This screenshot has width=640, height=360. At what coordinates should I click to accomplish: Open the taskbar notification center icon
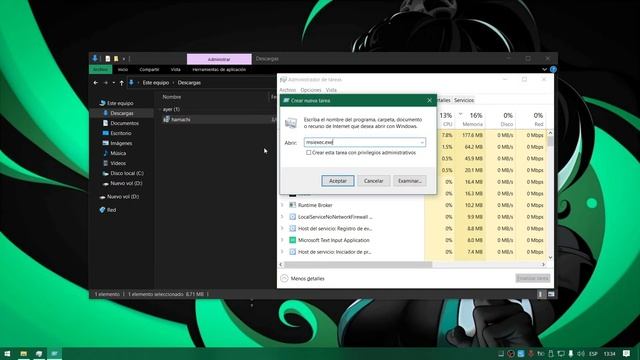click(626, 353)
